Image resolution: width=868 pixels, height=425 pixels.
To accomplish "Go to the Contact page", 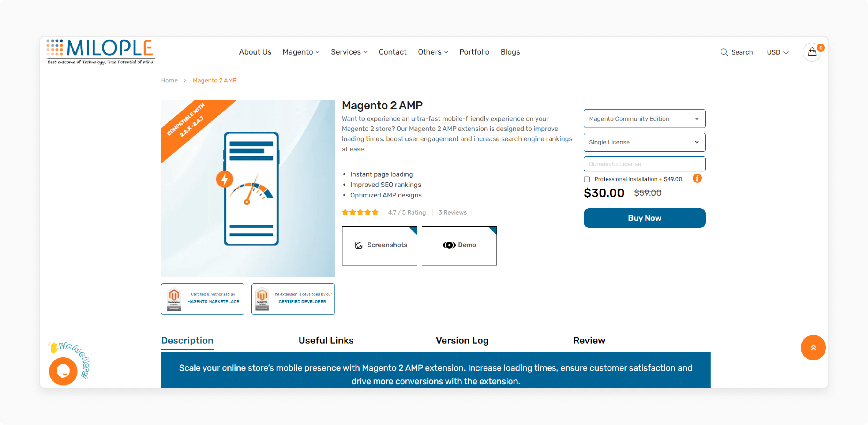I will click(x=392, y=52).
